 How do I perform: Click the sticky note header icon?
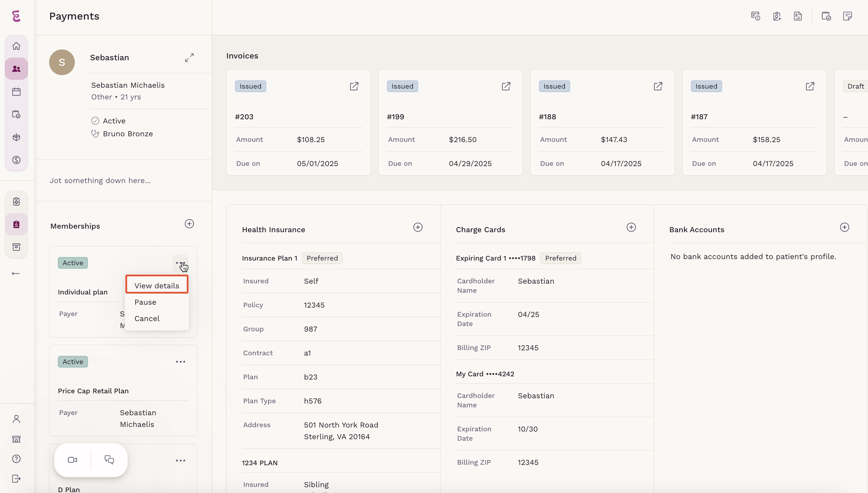pos(847,16)
